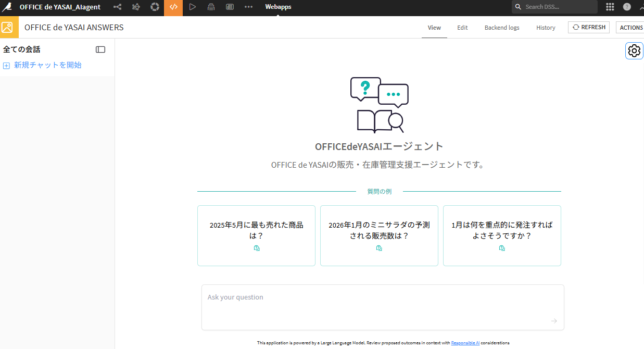Open the Responsible AI link
The image size is (644, 349).
coord(465,343)
